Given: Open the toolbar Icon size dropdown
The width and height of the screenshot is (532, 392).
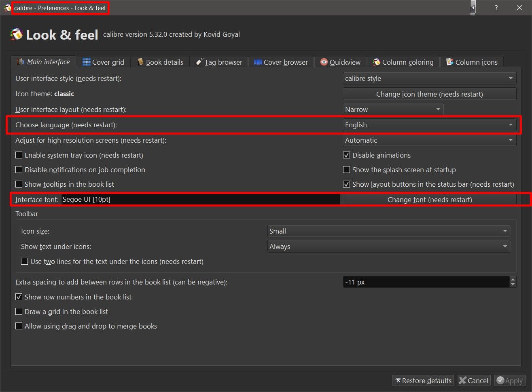Looking at the screenshot, I should [389, 231].
